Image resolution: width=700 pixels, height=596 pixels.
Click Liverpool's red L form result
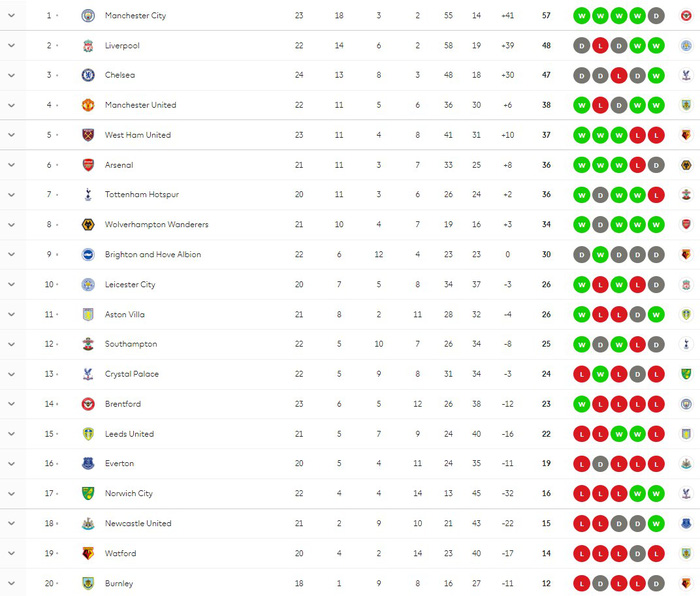point(600,46)
